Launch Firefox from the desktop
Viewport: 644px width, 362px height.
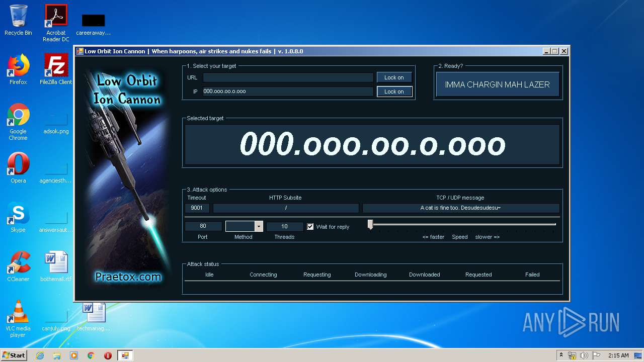[18, 69]
